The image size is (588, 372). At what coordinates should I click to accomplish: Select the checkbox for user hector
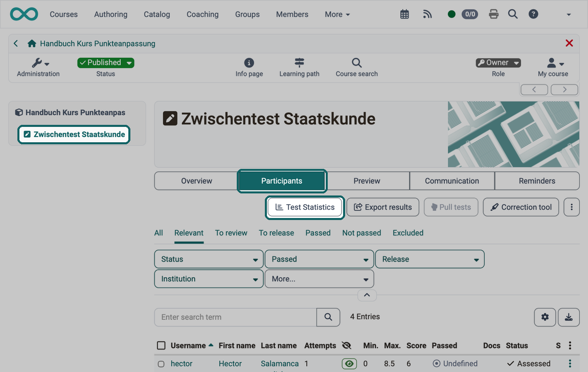161,364
